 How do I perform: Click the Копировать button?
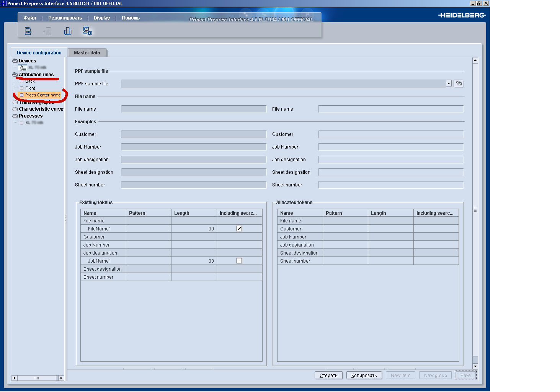pos(364,376)
